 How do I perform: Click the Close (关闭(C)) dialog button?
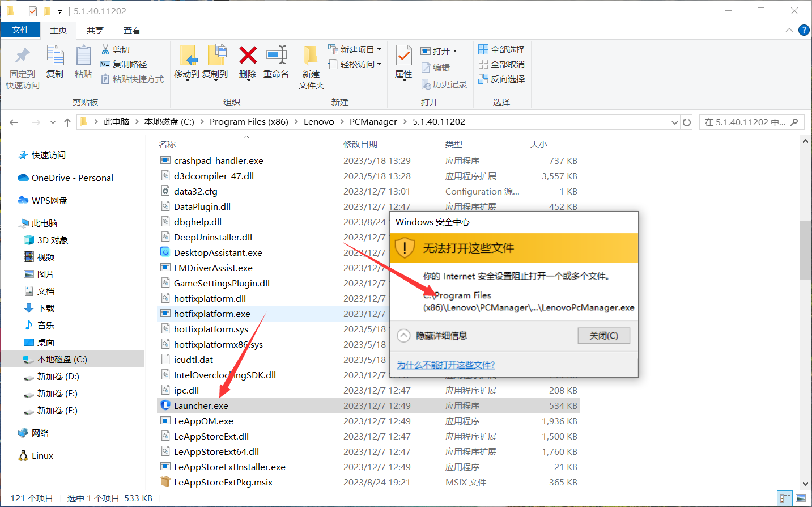(603, 336)
